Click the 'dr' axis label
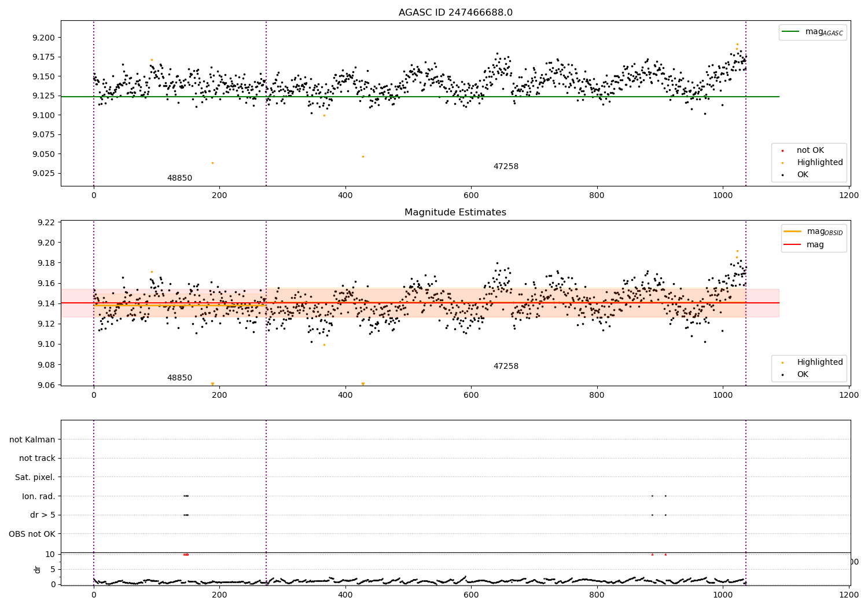 [38, 569]
